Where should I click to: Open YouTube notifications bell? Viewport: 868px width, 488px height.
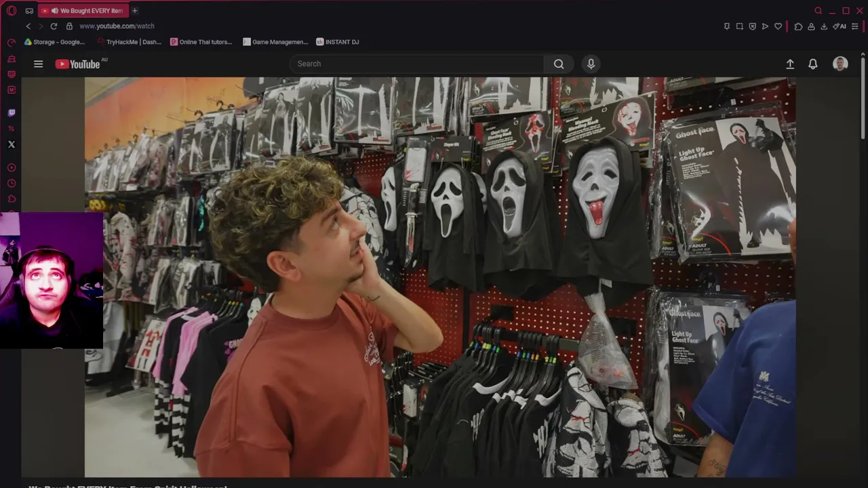coord(813,64)
